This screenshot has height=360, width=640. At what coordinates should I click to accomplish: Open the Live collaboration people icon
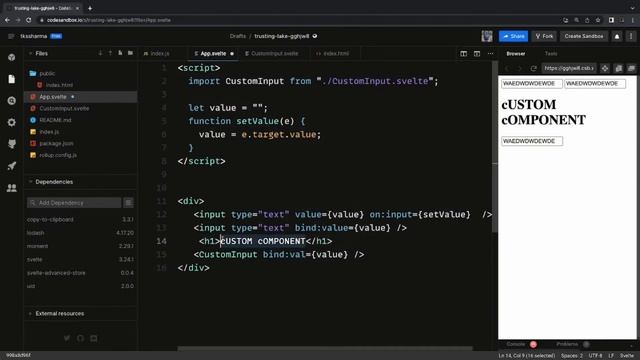click(x=11, y=188)
